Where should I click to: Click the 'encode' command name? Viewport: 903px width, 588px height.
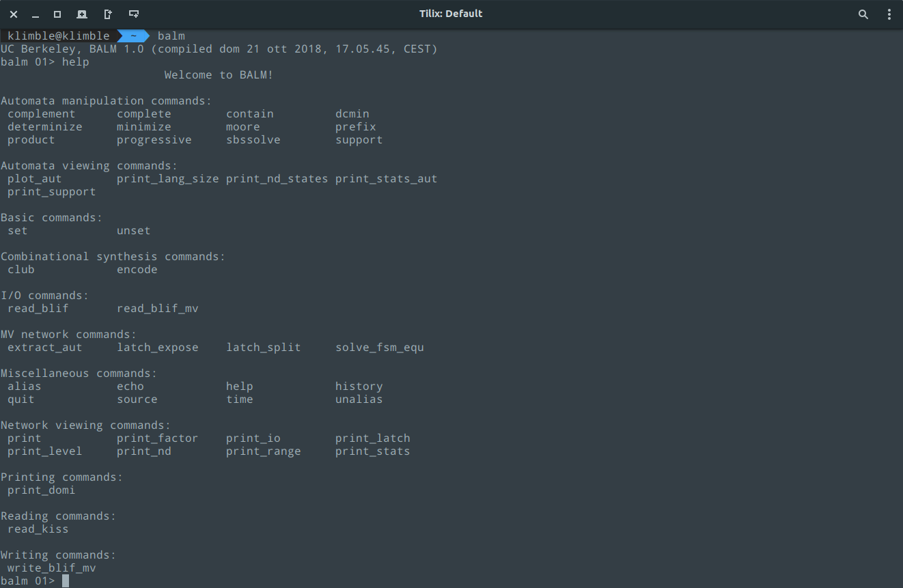[x=137, y=270]
